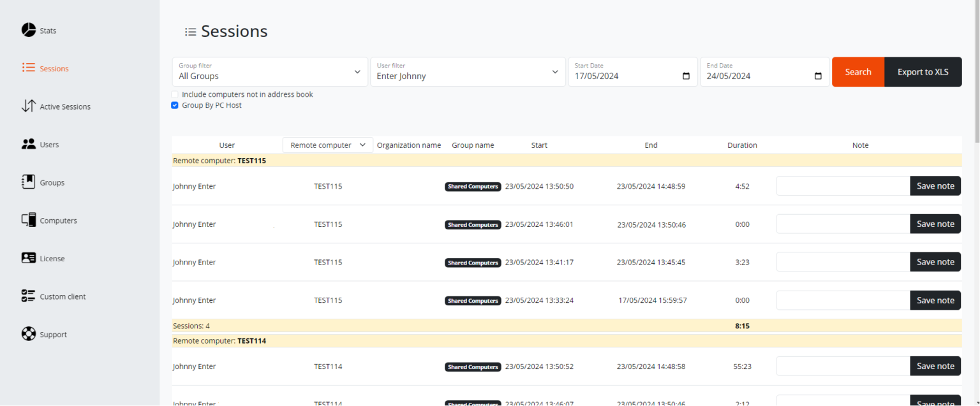Click inside the first Note input field
Screen dimensions: 980x406
pyautogui.click(x=842, y=185)
